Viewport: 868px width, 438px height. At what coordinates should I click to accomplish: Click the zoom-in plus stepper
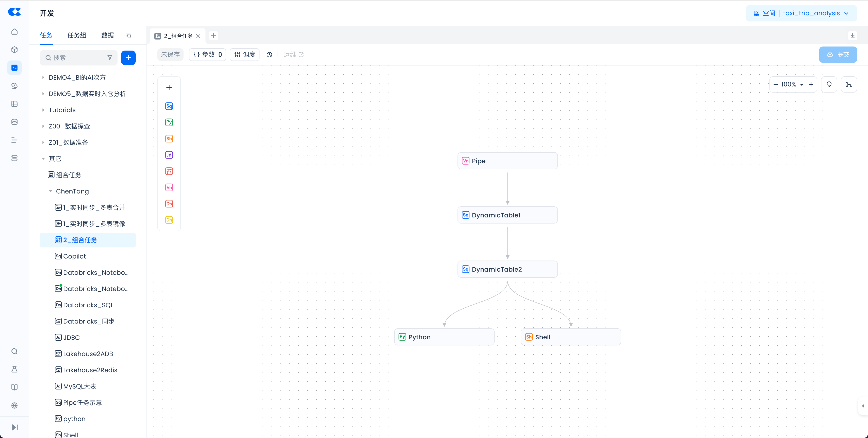811,84
